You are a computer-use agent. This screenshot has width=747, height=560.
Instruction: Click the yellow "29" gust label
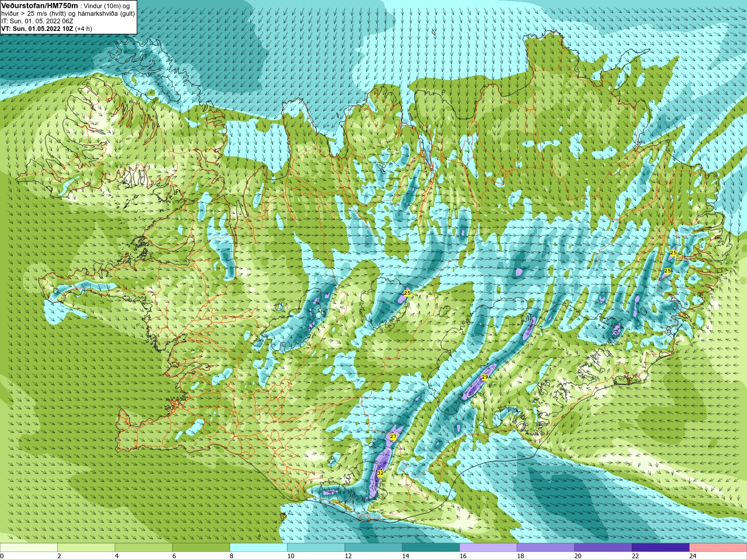click(x=484, y=377)
